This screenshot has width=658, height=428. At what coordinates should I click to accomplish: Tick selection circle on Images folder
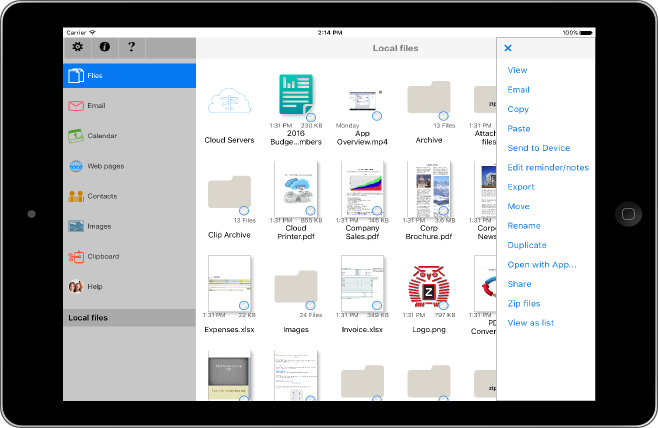click(x=310, y=305)
